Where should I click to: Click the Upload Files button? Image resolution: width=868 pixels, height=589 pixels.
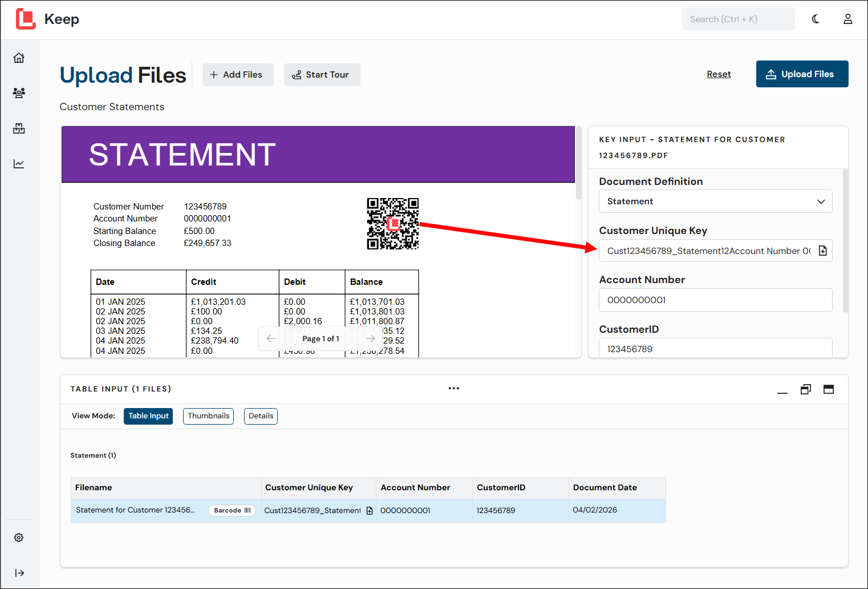coord(802,74)
